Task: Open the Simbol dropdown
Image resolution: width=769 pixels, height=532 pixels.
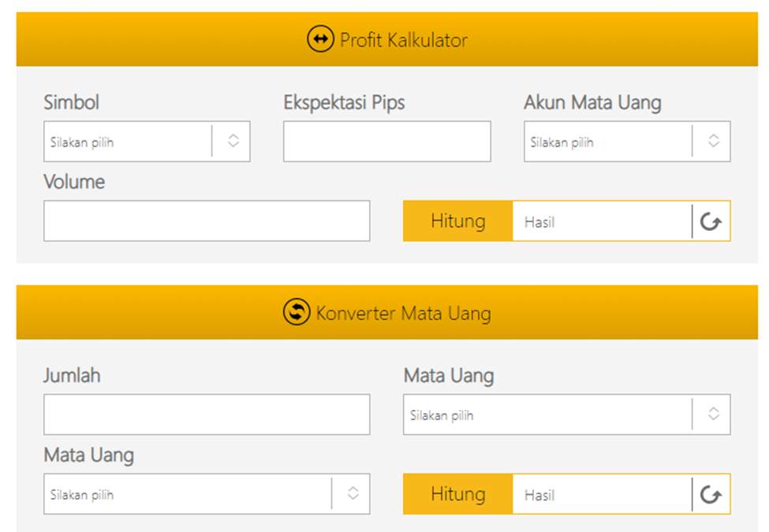Action: pos(147,142)
